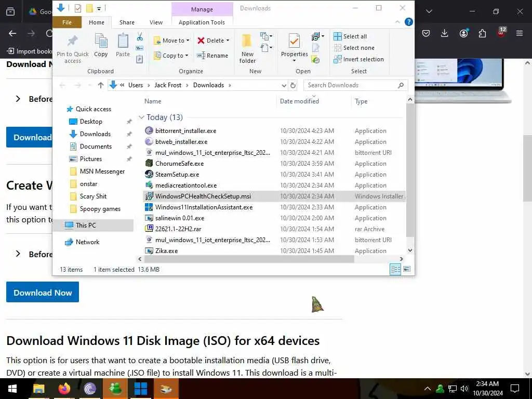Click Select none in ribbon
Viewport: 532px width, 399px height.
pyautogui.click(x=354, y=48)
